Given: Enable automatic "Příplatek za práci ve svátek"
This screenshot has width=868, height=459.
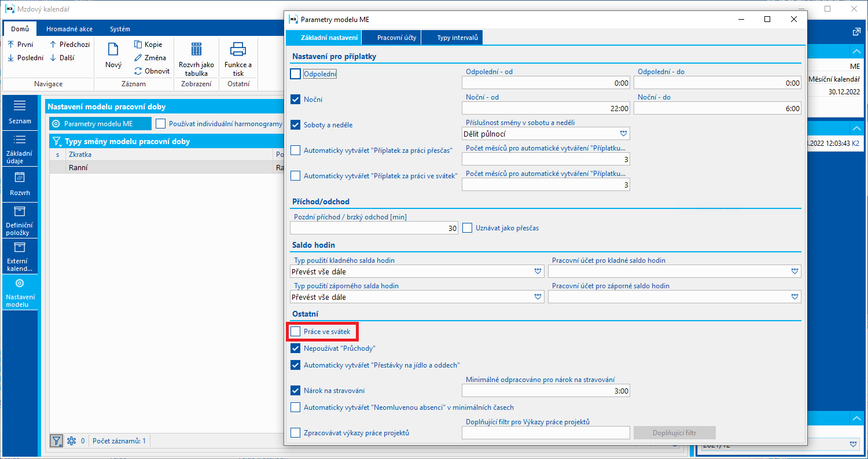Looking at the screenshot, I should [x=296, y=175].
